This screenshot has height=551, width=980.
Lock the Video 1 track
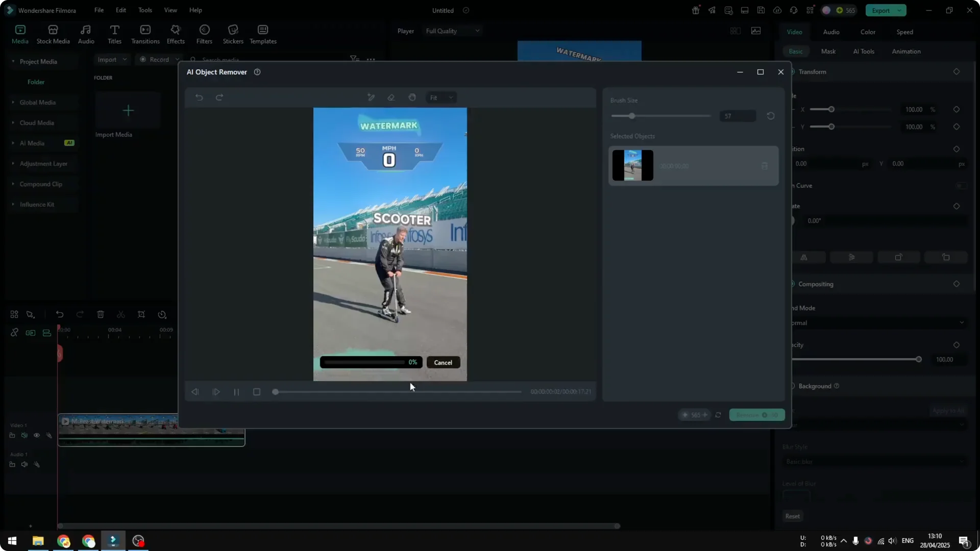(x=12, y=435)
